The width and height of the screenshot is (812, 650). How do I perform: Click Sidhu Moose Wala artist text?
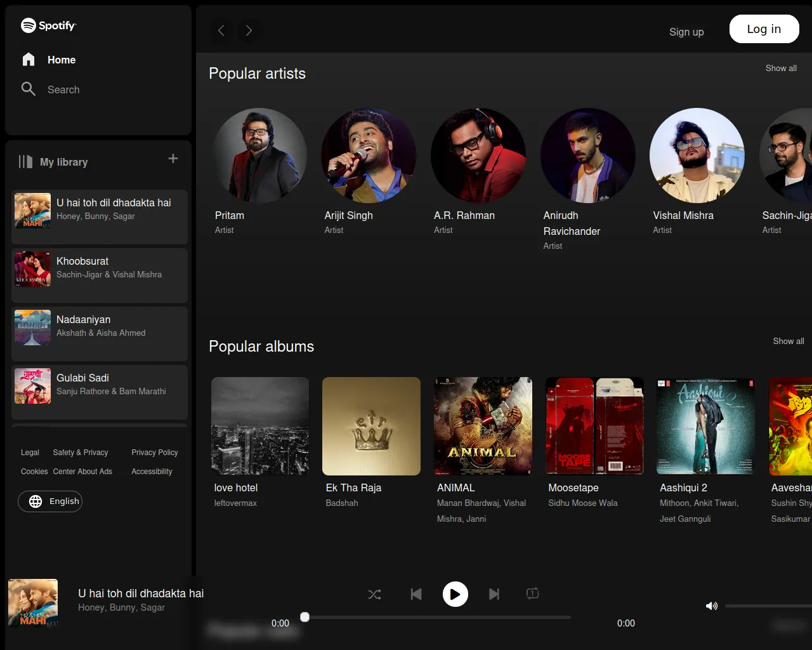(583, 503)
